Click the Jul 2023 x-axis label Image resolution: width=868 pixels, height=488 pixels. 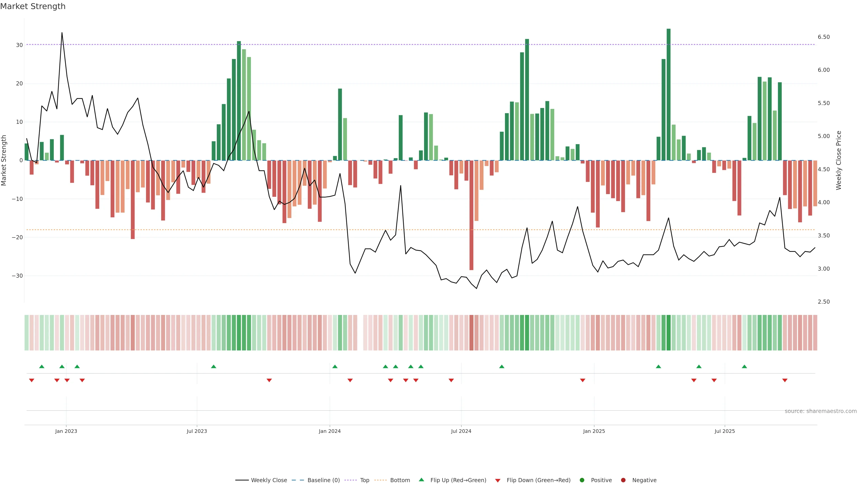(x=197, y=431)
